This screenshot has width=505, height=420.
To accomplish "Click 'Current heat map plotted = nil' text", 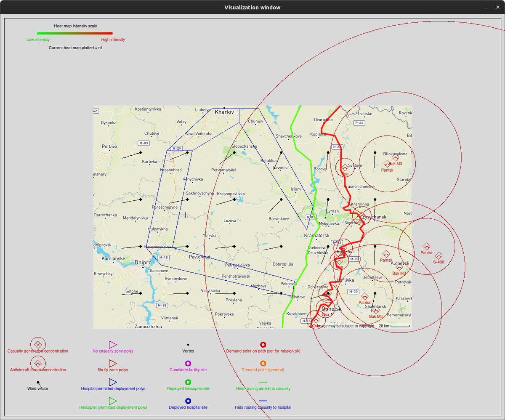I will (x=75, y=48).
